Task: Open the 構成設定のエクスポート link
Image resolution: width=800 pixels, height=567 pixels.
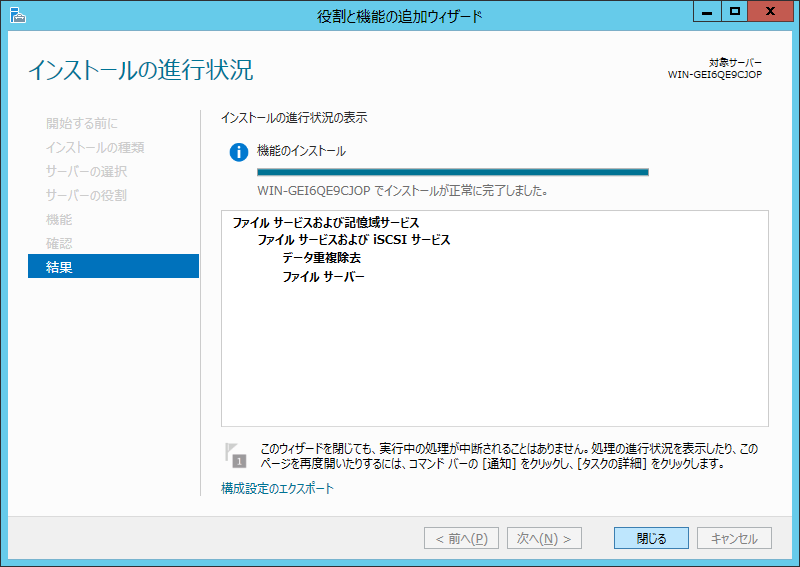Action: (277, 489)
